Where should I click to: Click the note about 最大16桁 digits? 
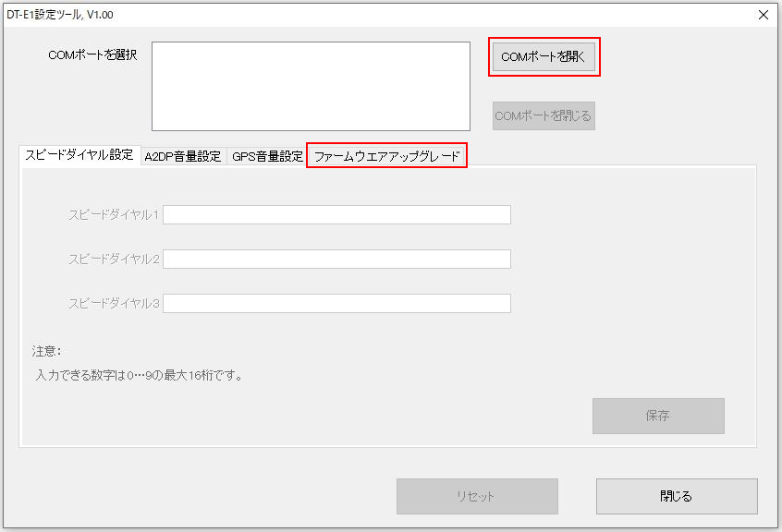pyautogui.click(x=139, y=376)
